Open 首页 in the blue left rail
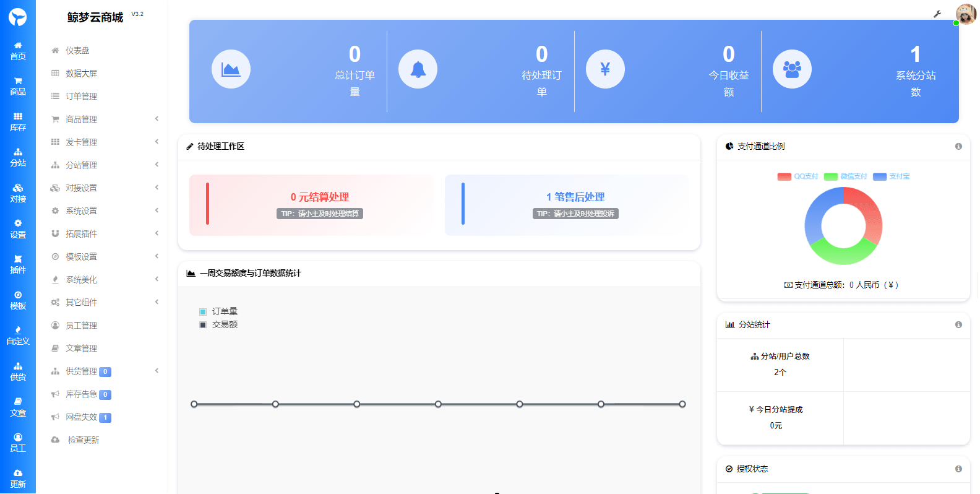 tap(18, 51)
